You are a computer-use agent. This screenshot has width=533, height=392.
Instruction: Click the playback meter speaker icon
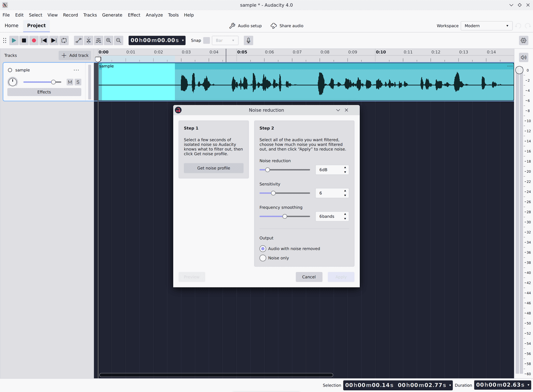[x=524, y=57]
